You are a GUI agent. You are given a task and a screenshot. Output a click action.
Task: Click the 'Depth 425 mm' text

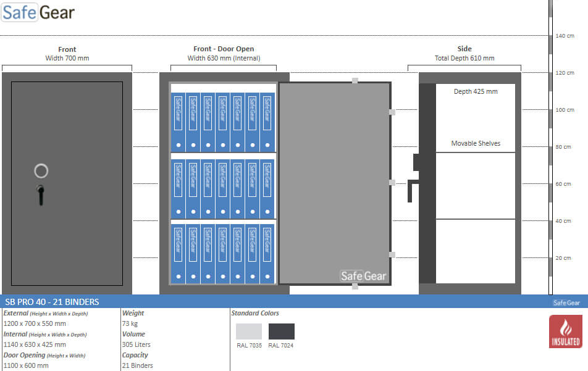point(476,91)
